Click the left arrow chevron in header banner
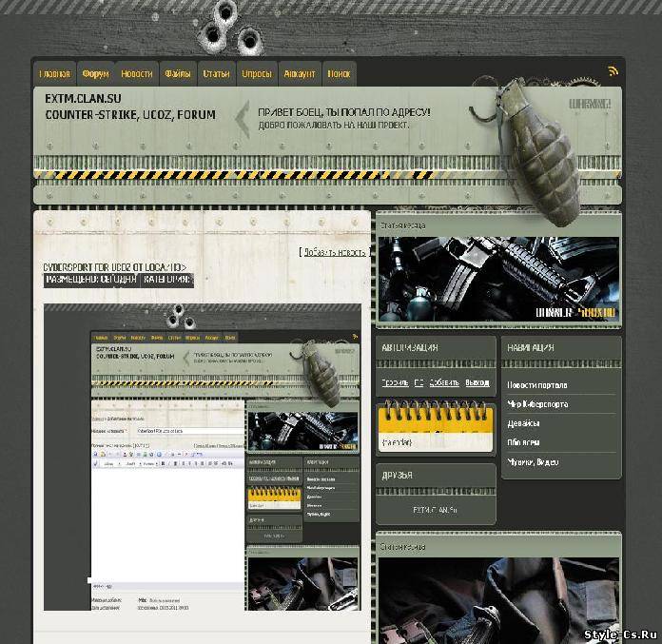The image size is (662, 644). (242, 119)
